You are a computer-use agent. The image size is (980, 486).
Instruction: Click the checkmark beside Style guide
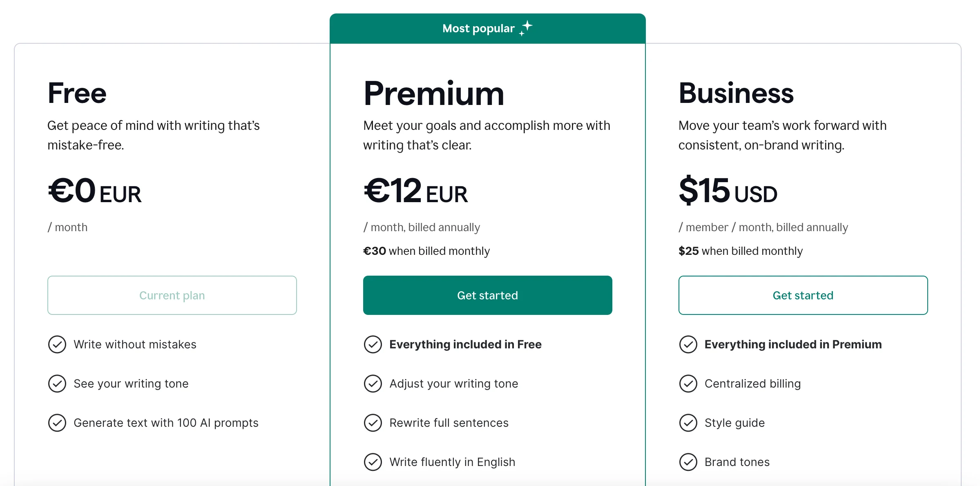688,423
